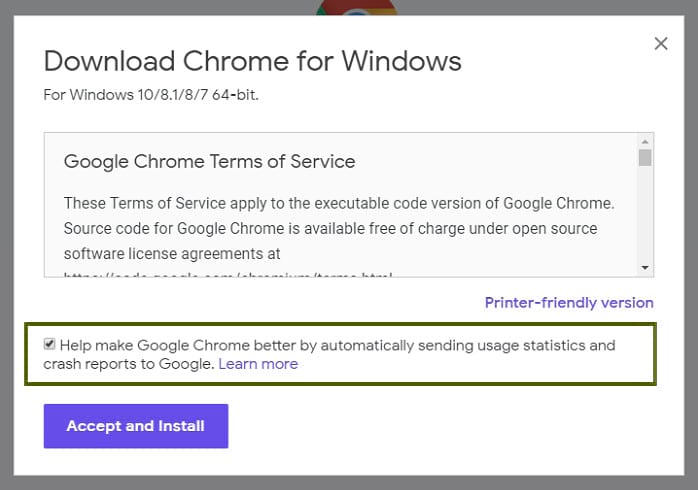Open the Printer-friendly version link
Screen dimensions: 698x490
(569, 303)
